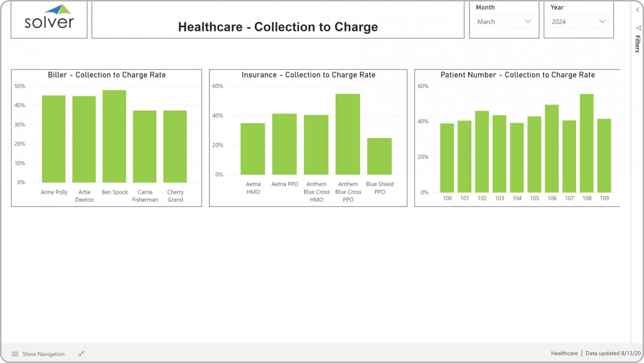Select patient 108 bar in chart
Image resolution: width=644 pixels, height=363 pixels.
point(586,143)
